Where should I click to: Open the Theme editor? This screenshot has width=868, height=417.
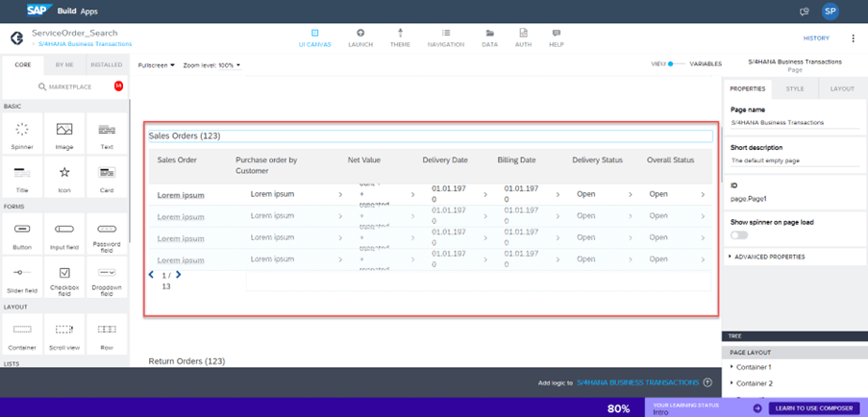[400, 38]
